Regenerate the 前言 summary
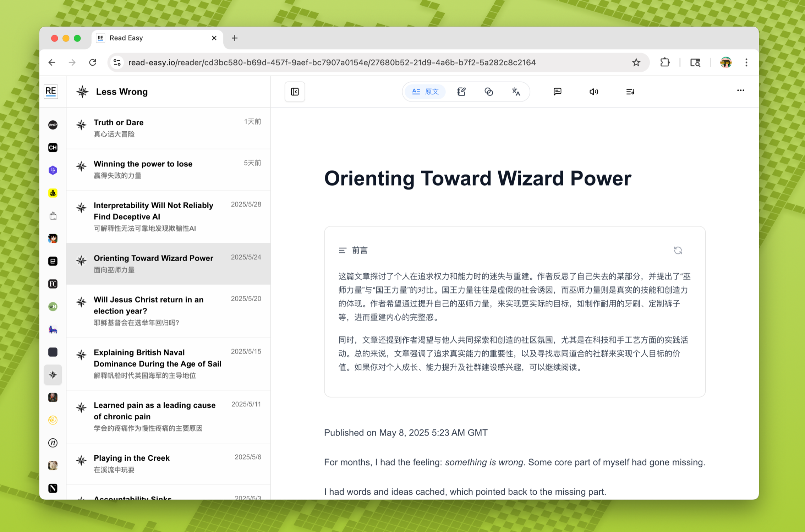The width and height of the screenshot is (805, 532). tap(678, 251)
